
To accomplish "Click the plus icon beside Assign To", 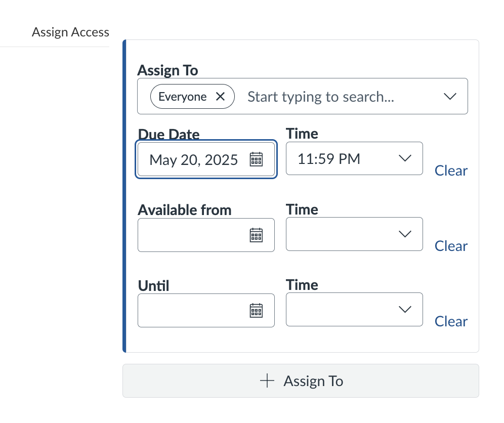I will coord(267,381).
